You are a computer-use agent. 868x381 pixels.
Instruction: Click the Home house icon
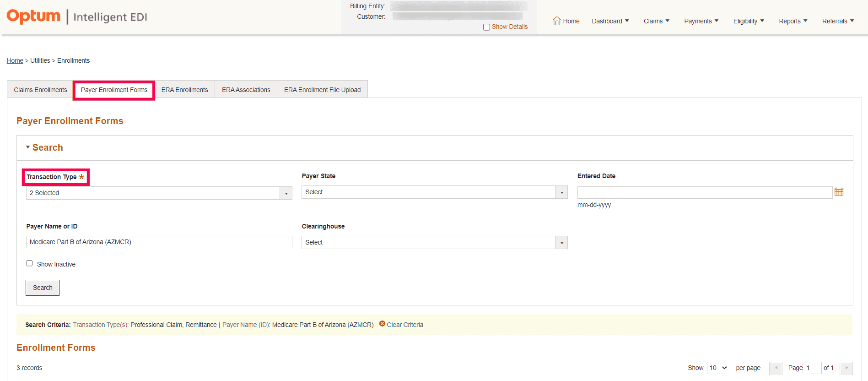tap(557, 21)
